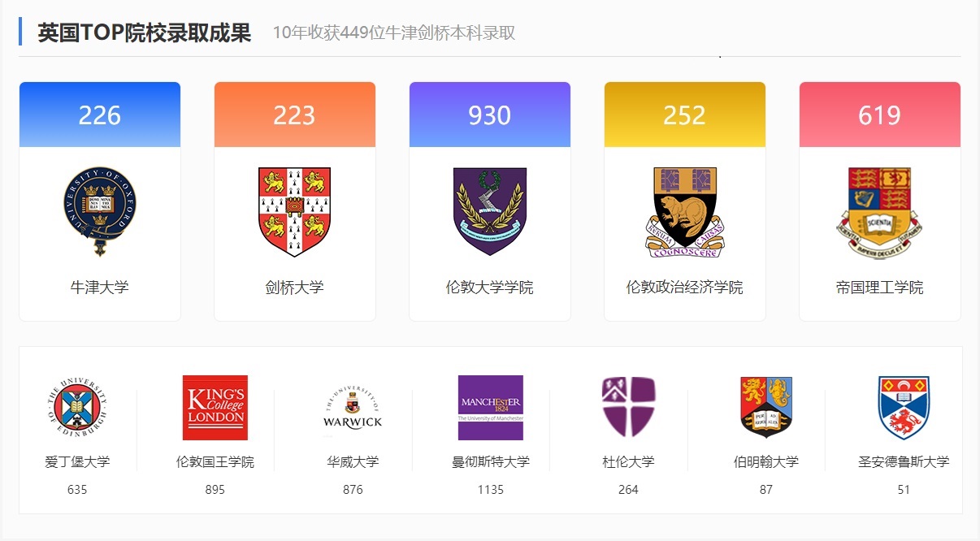Click the number 895 under King's College
980x541 pixels.
(x=215, y=490)
